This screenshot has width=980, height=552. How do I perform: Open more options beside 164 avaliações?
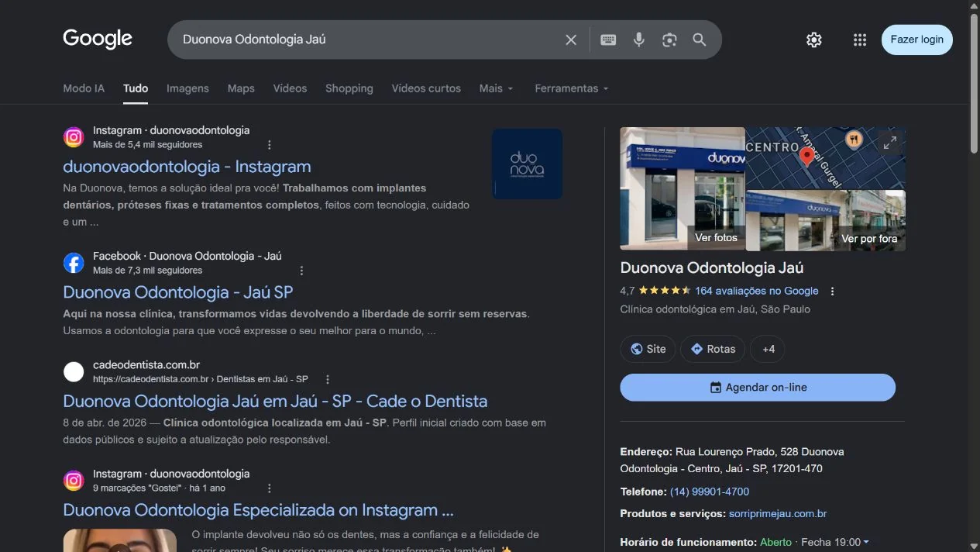tap(832, 292)
